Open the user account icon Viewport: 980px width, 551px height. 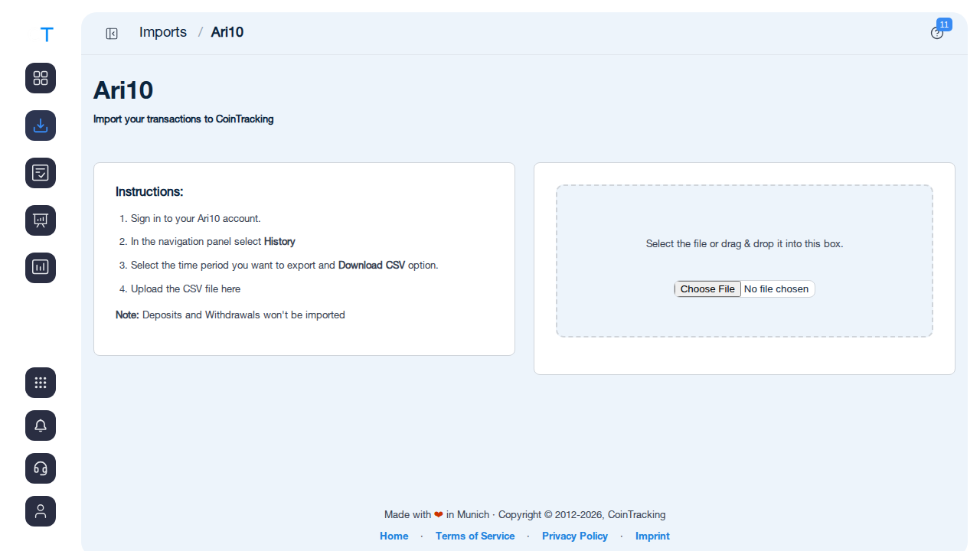point(41,511)
